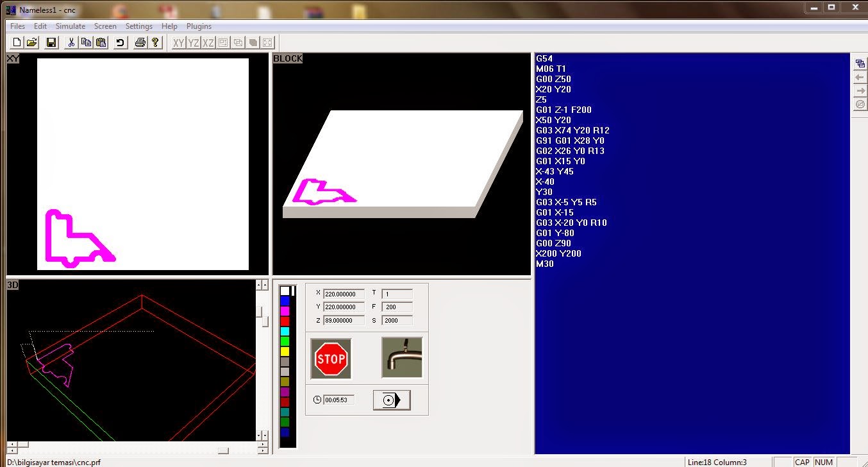
Task: Pick the magenta color swatch
Action: point(285,310)
